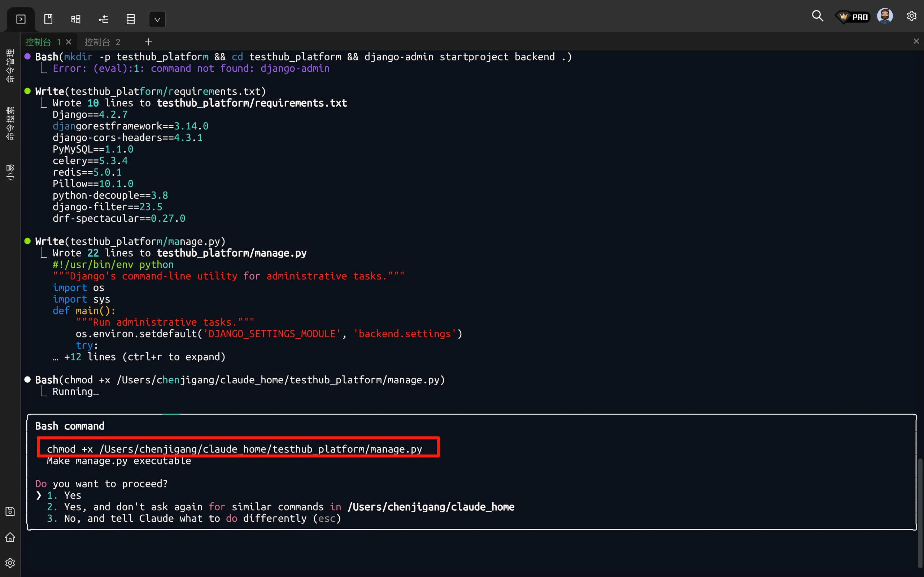This screenshot has height=577, width=924.
Task: Open settings gear at top right
Action: [x=911, y=16]
